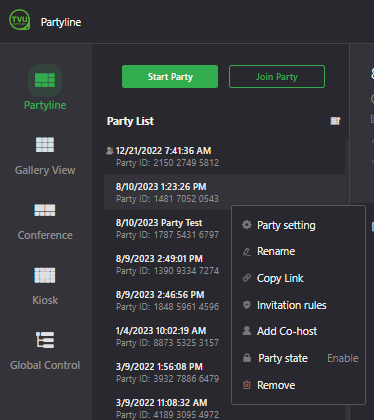Select party 3/9/2022 11:08:32 AM
374x420 pixels.
pos(167,408)
